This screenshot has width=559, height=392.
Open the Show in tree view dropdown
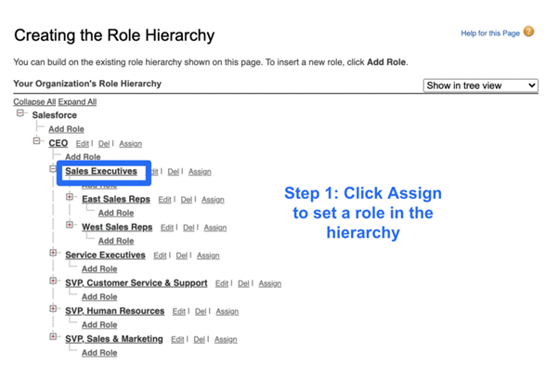tap(480, 85)
